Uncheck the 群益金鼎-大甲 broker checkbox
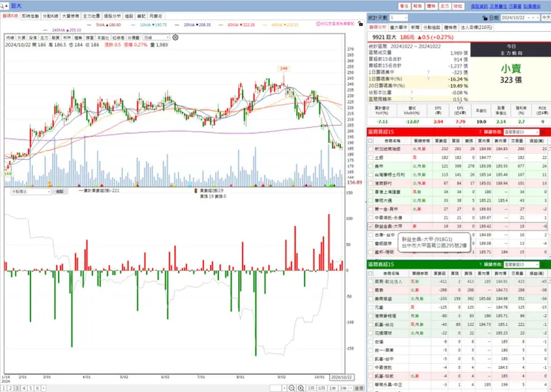The image size is (551, 392). coord(370,227)
